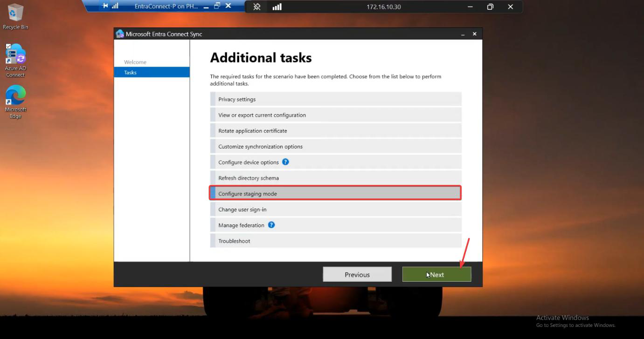Choose the Privacy settings task
The height and width of the screenshot is (339, 644).
point(336,99)
